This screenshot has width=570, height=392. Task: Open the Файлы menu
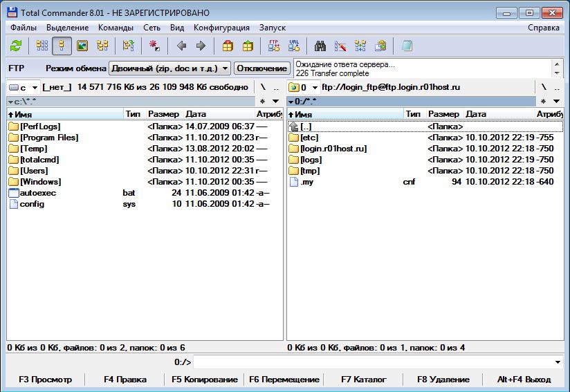click(x=24, y=28)
